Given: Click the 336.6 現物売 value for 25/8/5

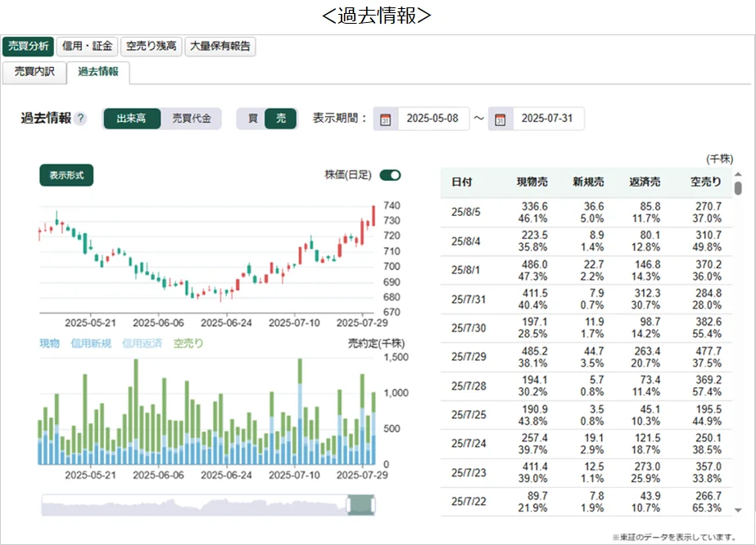Looking at the screenshot, I should pyautogui.click(x=534, y=206).
